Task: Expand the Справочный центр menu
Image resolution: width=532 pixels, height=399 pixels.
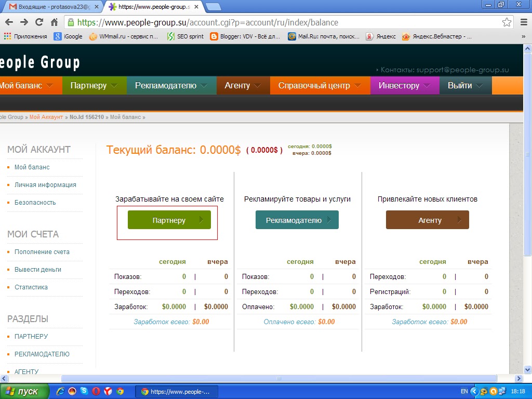Action: tap(320, 86)
